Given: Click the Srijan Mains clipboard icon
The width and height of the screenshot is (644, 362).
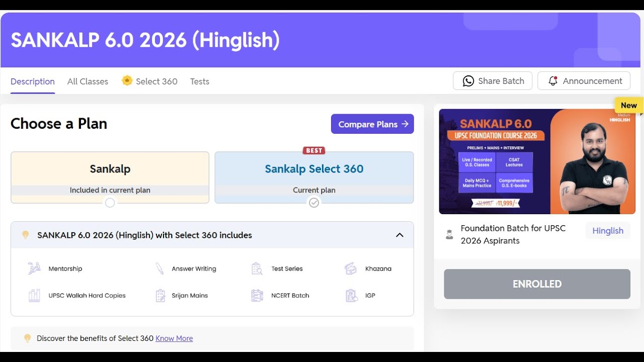Looking at the screenshot, I should [x=160, y=296].
